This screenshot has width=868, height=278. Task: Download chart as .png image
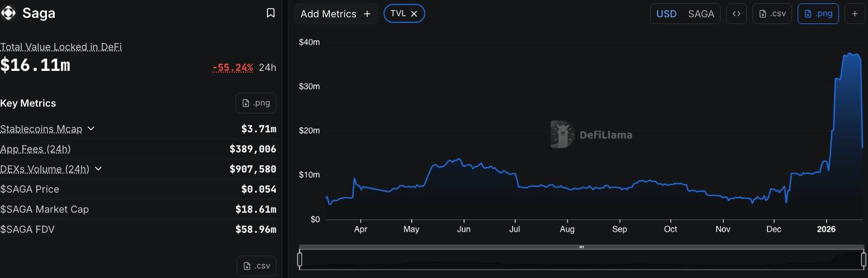pyautogui.click(x=818, y=14)
